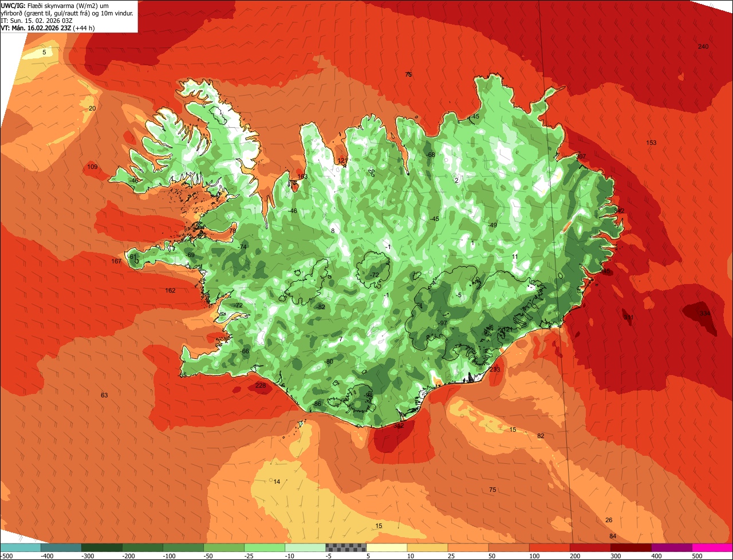
Task: Click the map value '86'
Action: tap(318, 404)
